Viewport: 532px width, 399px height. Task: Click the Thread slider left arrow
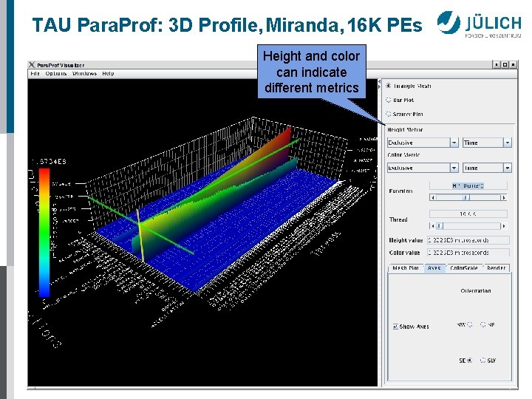(x=432, y=225)
